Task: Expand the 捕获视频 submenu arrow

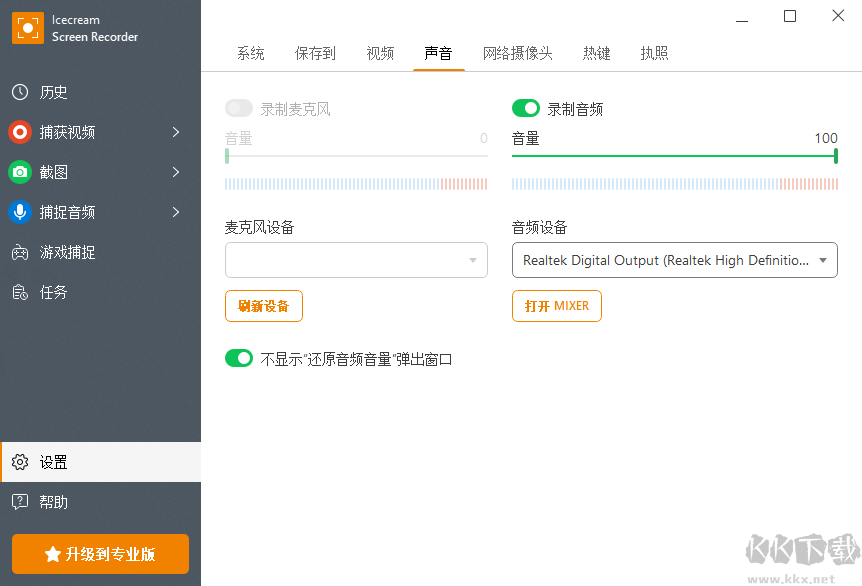Action: point(176,132)
